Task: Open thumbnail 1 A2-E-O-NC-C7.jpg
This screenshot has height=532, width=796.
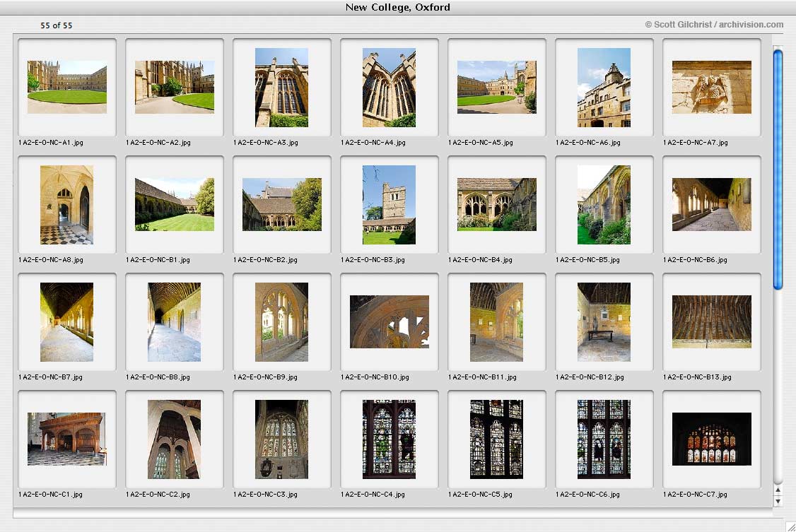Action: tap(712, 439)
